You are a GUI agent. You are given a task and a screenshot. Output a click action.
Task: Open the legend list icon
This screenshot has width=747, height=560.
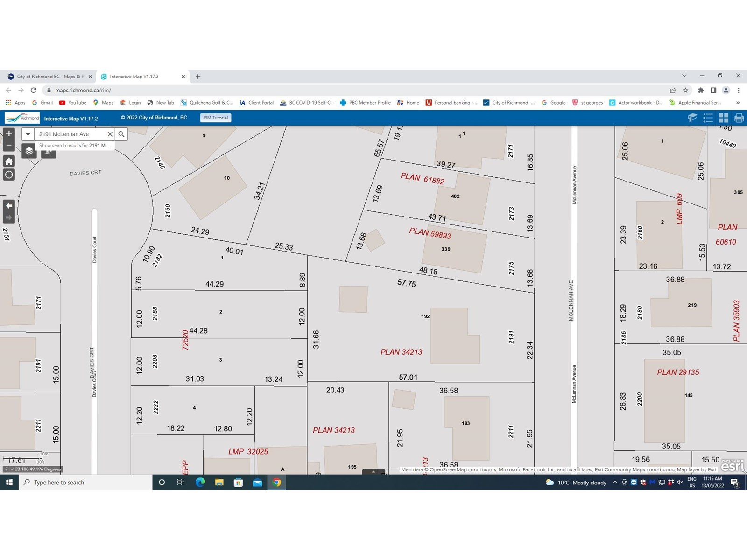coord(708,118)
